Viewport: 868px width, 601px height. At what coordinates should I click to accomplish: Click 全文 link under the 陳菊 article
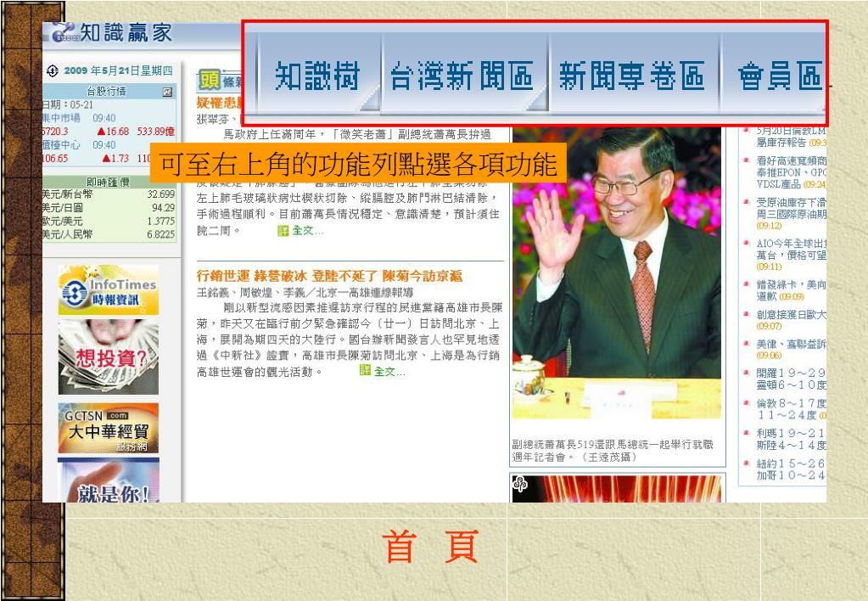(x=389, y=371)
